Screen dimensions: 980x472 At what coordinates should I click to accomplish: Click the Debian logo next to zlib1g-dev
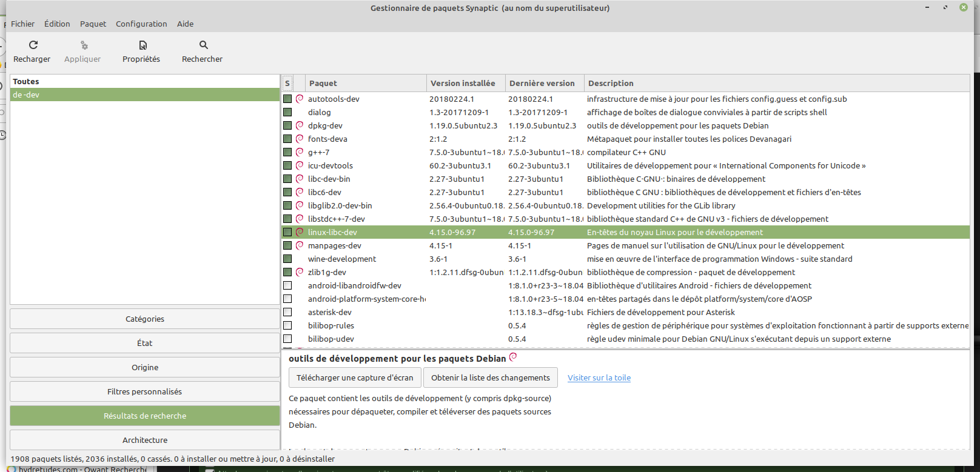pyautogui.click(x=300, y=272)
